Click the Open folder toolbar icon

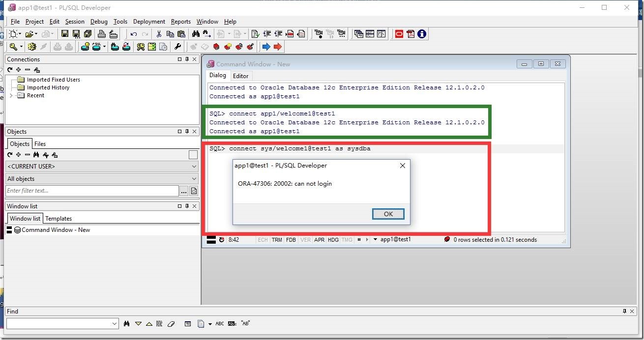click(29, 34)
